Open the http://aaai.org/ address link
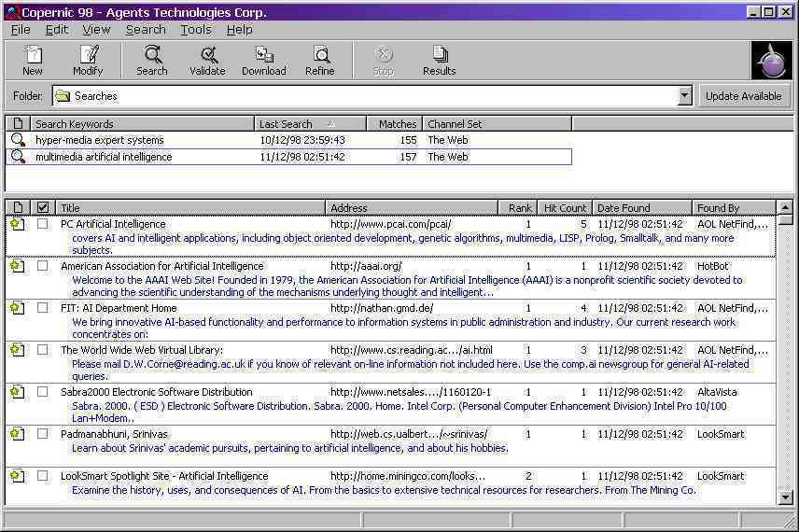Viewport: 799px width, 532px height. point(366,266)
